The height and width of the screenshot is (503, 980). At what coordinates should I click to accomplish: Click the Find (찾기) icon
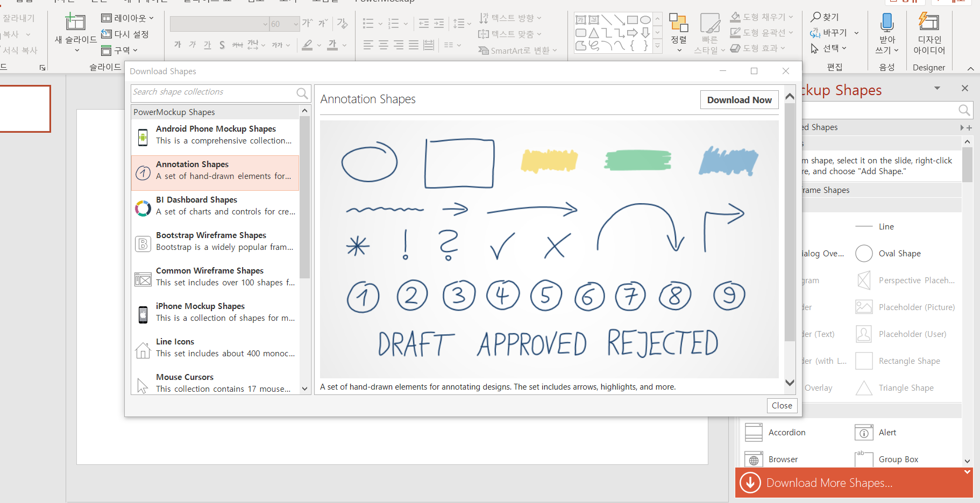point(815,17)
